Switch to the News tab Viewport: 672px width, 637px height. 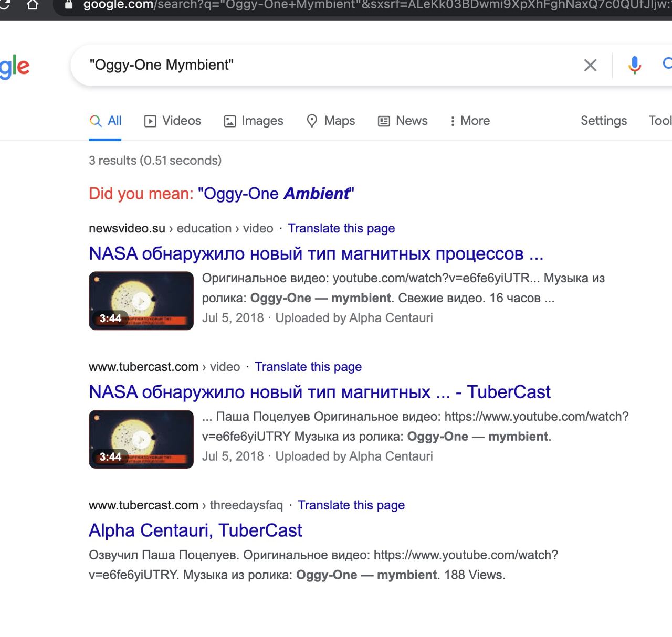(x=403, y=121)
